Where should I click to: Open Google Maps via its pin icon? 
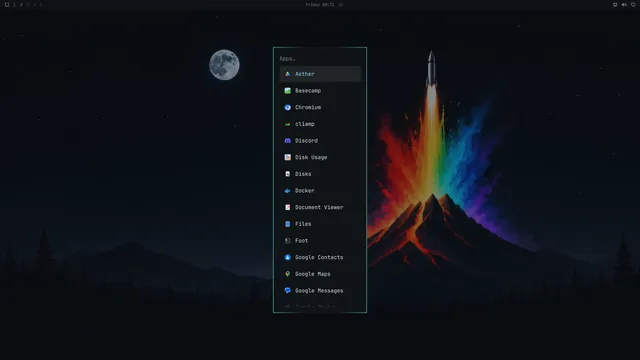[287, 274]
